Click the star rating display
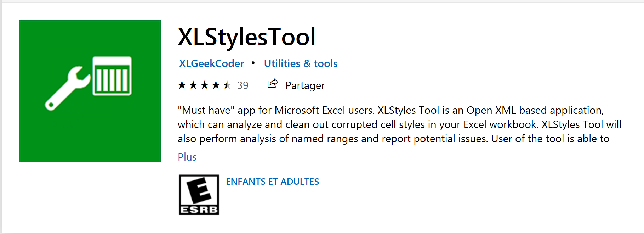644x234 pixels. [205, 85]
